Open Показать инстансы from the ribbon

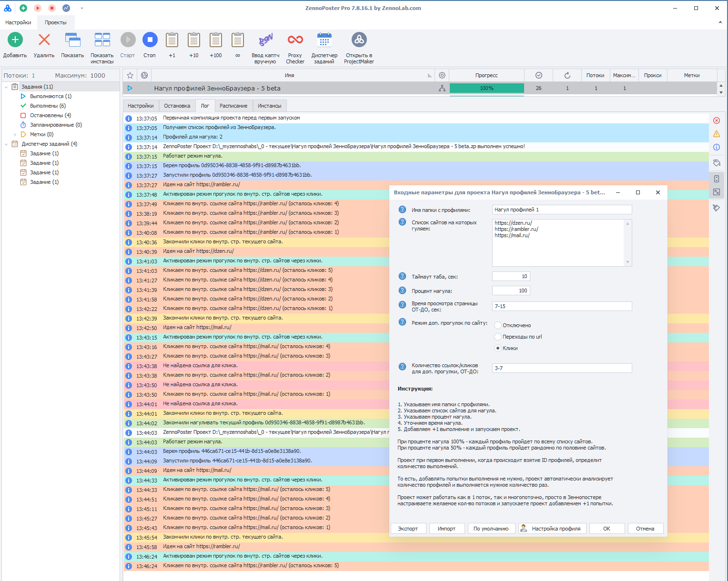[x=102, y=40]
